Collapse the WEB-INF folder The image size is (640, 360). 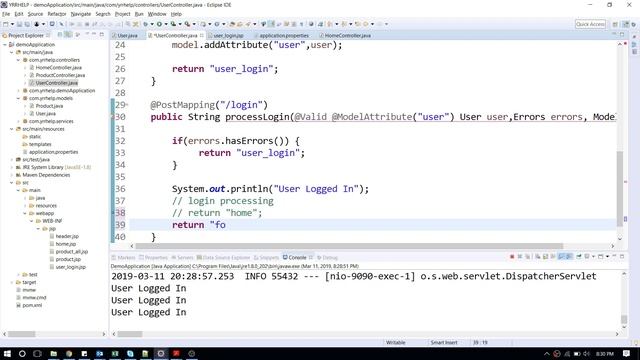click(x=32, y=221)
